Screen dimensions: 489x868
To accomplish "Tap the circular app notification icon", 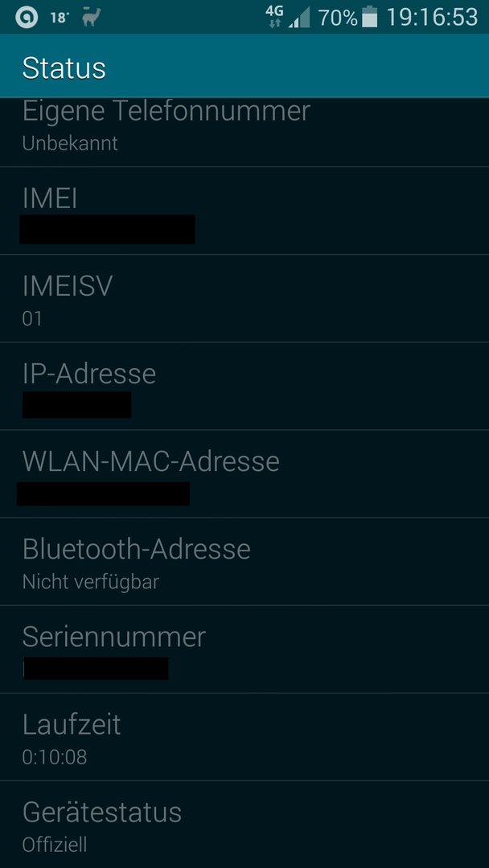I will pos(26,18).
